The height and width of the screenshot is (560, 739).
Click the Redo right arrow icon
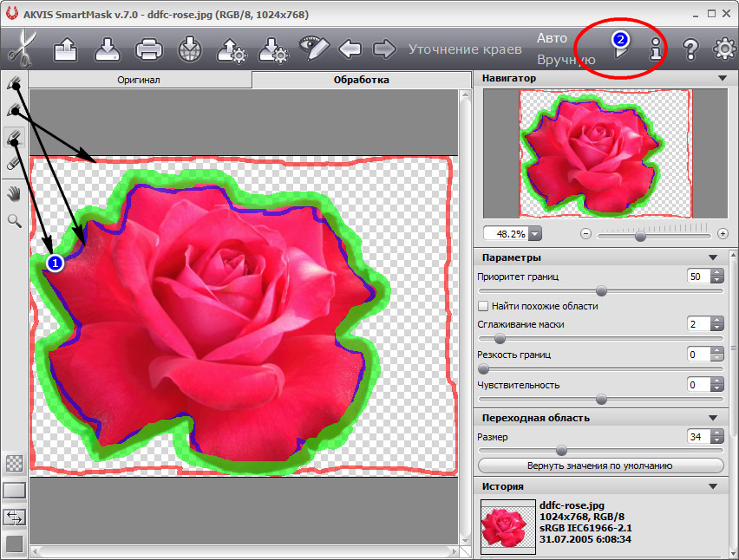384,49
